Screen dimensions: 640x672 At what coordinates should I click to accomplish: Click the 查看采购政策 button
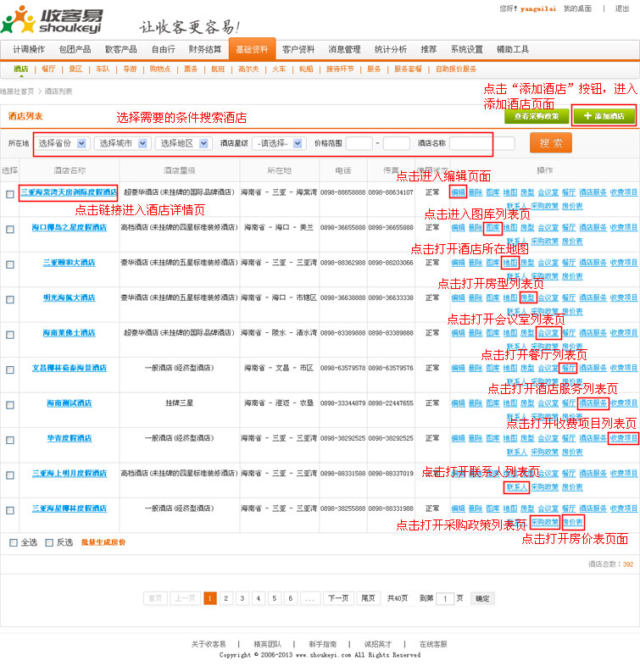[x=537, y=116]
